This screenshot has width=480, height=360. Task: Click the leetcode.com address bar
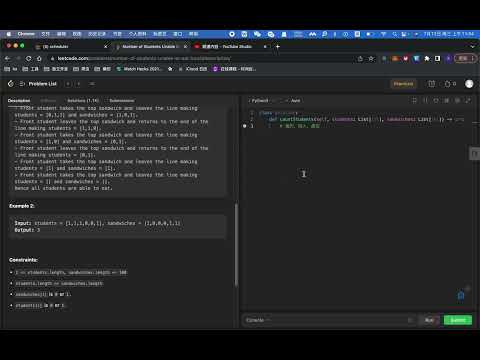200,58
